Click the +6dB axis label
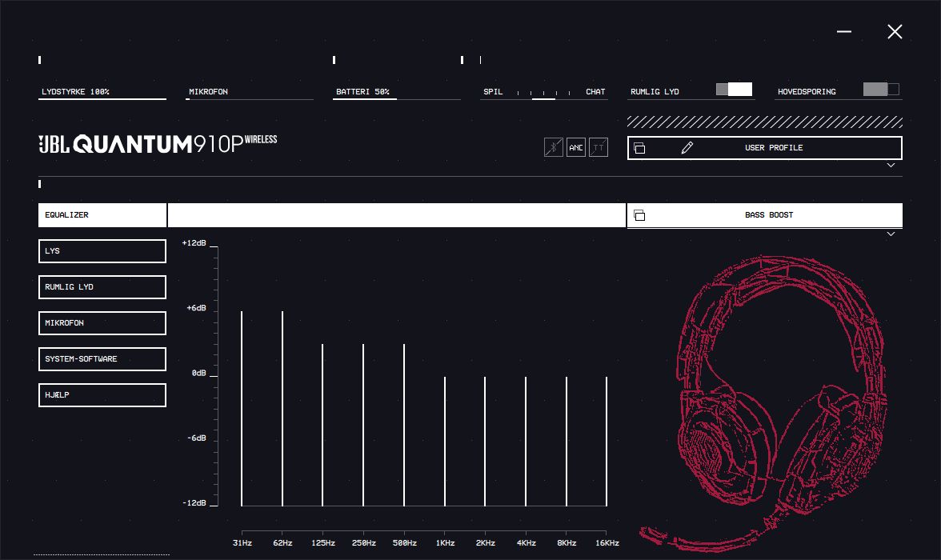941x560 pixels. point(196,308)
